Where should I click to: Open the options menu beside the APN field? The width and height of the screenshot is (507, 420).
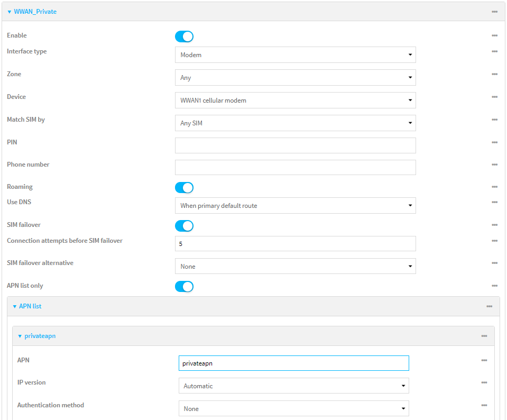483,360
